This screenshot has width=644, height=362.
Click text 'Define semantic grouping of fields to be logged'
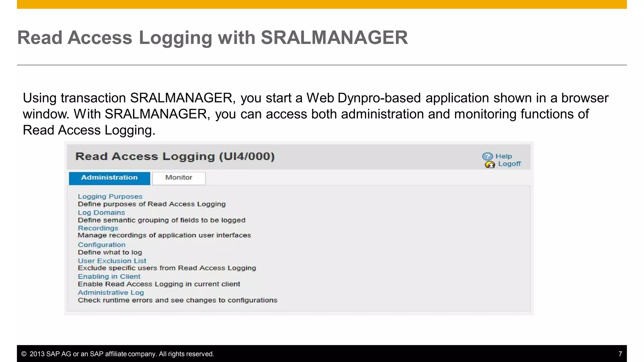click(162, 220)
